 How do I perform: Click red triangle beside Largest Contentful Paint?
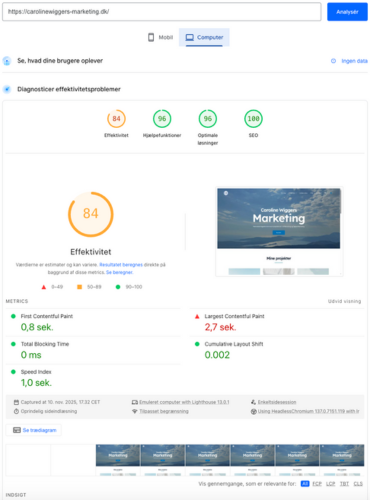pyautogui.click(x=197, y=316)
